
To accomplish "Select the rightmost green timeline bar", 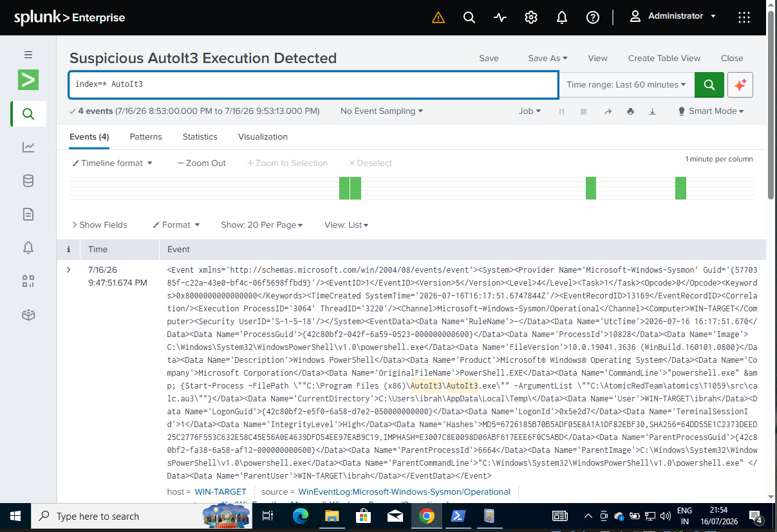I will (x=680, y=188).
